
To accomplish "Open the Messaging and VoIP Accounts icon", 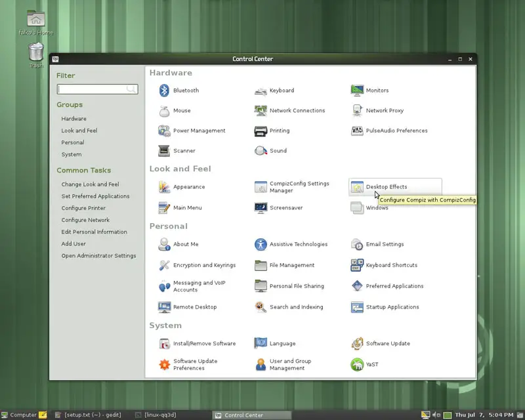I will (164, 286).
